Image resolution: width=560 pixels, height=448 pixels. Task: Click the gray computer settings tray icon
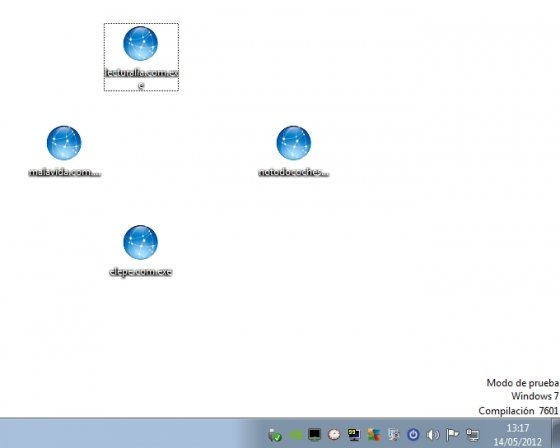394,434
